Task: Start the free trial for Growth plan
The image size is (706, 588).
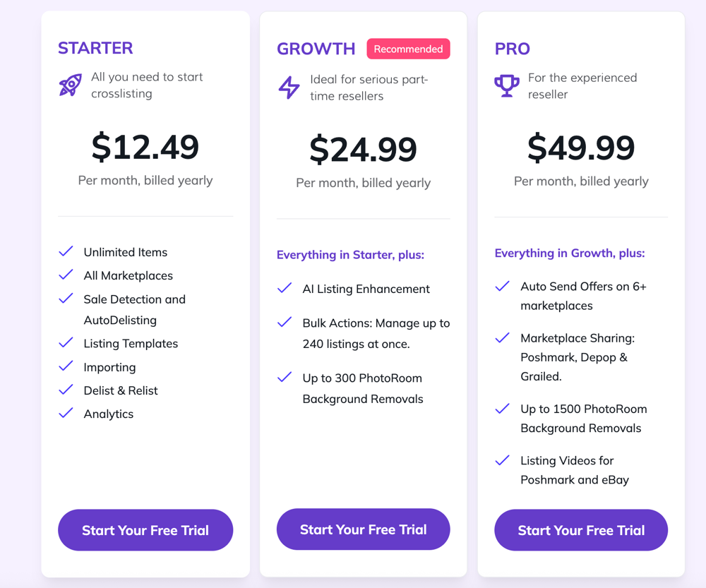Action: [363, 529]
